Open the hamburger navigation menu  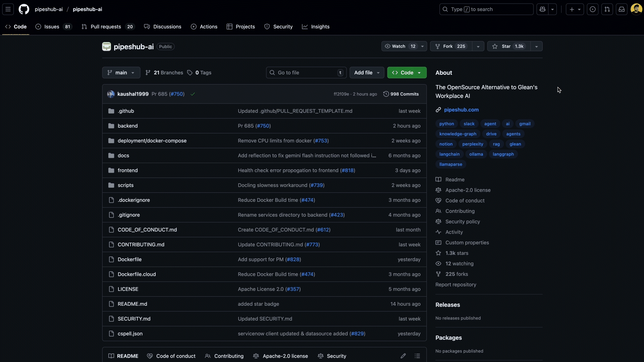8,9
